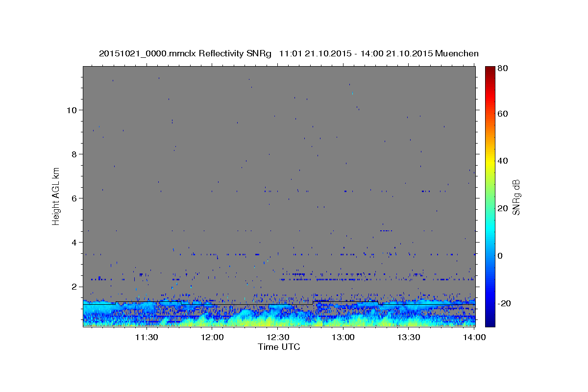The width and height of the screenshot is (588, 392).
Task: Click the colorbar value -20
Action: pos(505,303)
